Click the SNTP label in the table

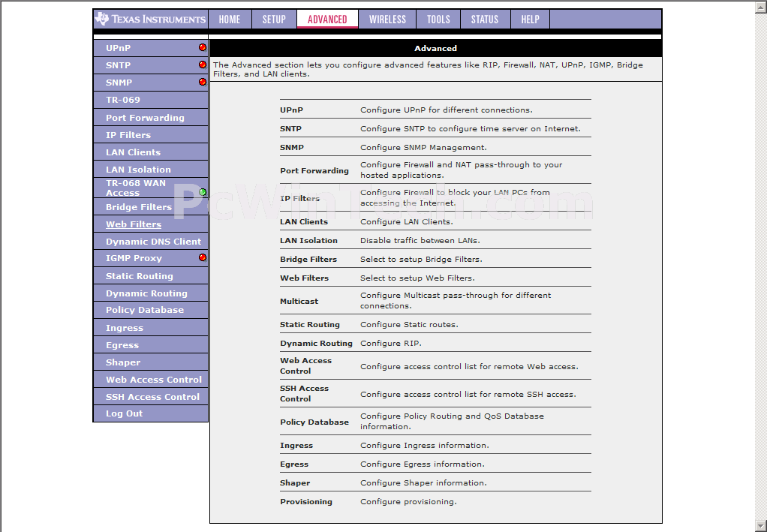pyautogui.click(x=290, y=128)
